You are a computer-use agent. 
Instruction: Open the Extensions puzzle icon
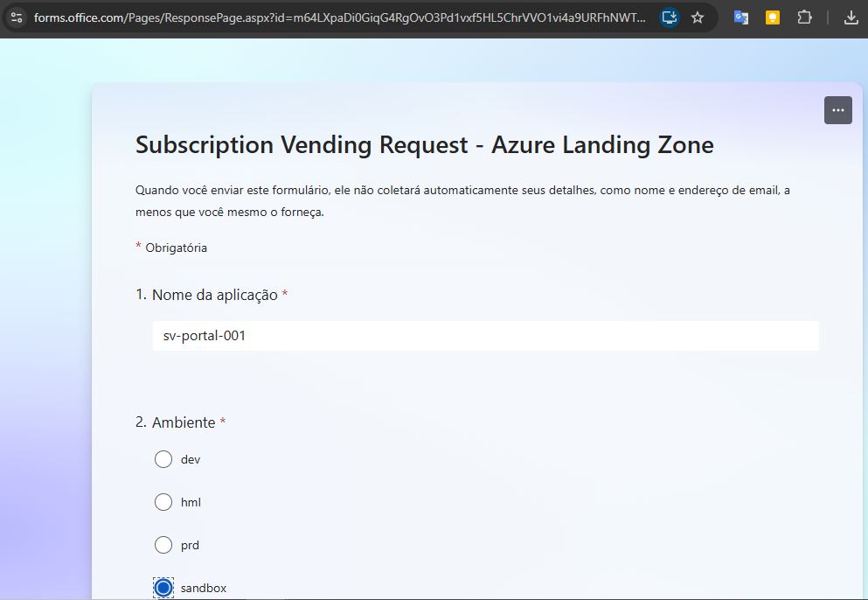pyautogui.click(x=804, y=17)
